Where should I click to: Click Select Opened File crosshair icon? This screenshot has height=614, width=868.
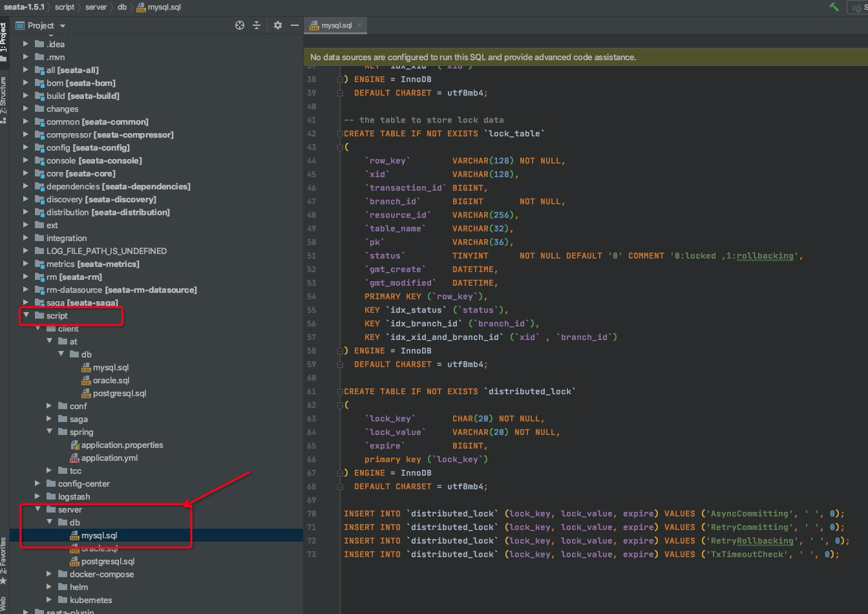click(x=239, y=25)
